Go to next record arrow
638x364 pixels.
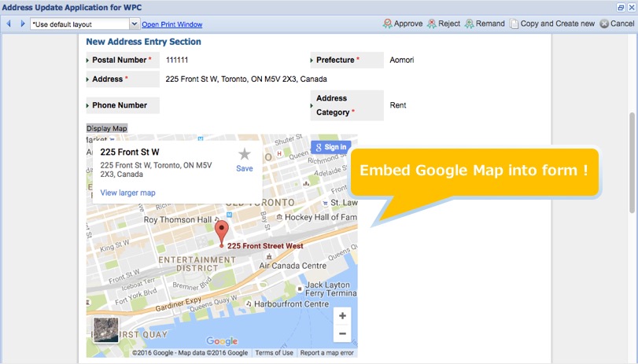(x=22, y=24)
